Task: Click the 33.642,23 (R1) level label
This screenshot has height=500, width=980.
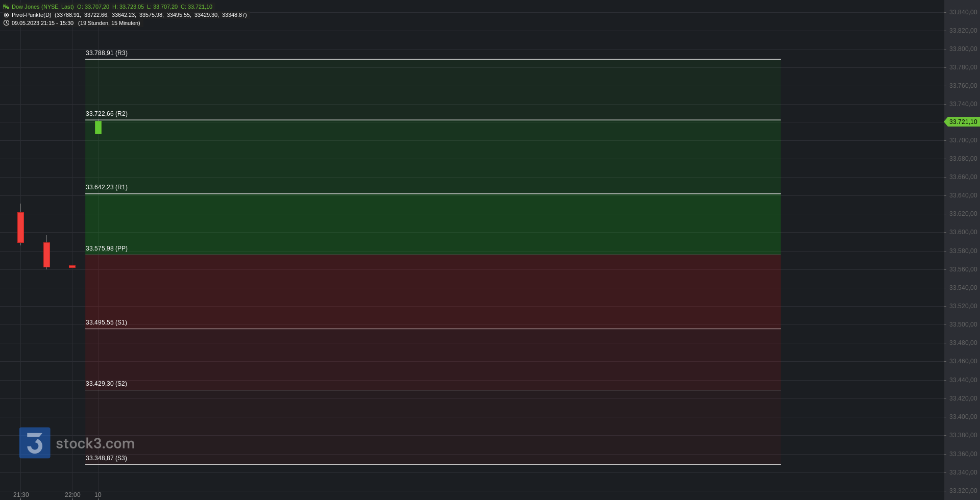Action: (x=107, y=187)
